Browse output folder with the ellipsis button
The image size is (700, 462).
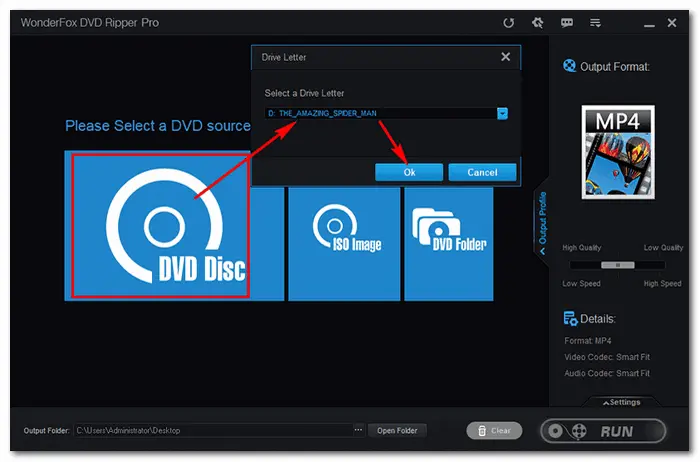(358, 430)
